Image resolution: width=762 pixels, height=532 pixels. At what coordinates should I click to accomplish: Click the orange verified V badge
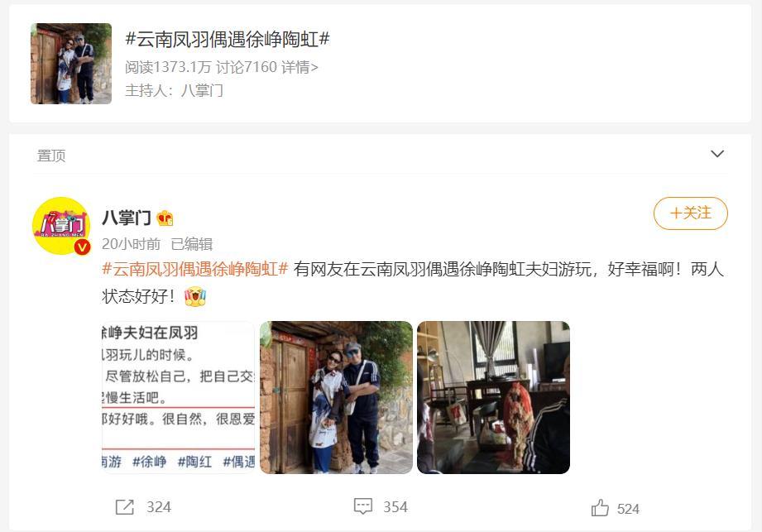pyautogui.click(x=82, y=247)
